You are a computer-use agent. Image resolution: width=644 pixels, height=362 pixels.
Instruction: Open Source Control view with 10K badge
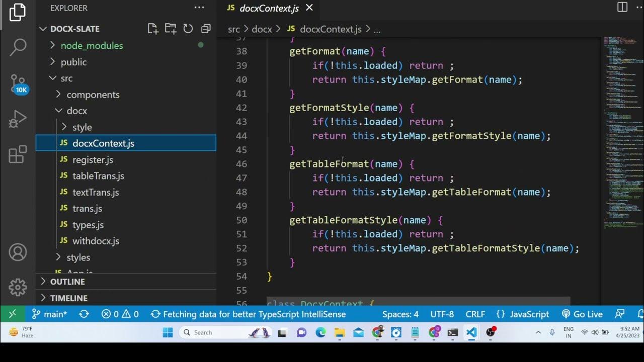(18, 82)
